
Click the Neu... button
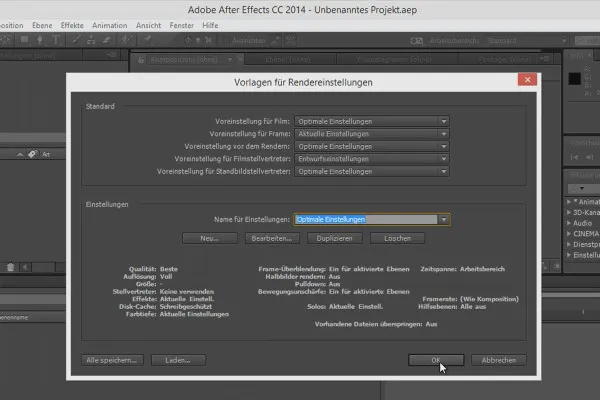point(210,238)
